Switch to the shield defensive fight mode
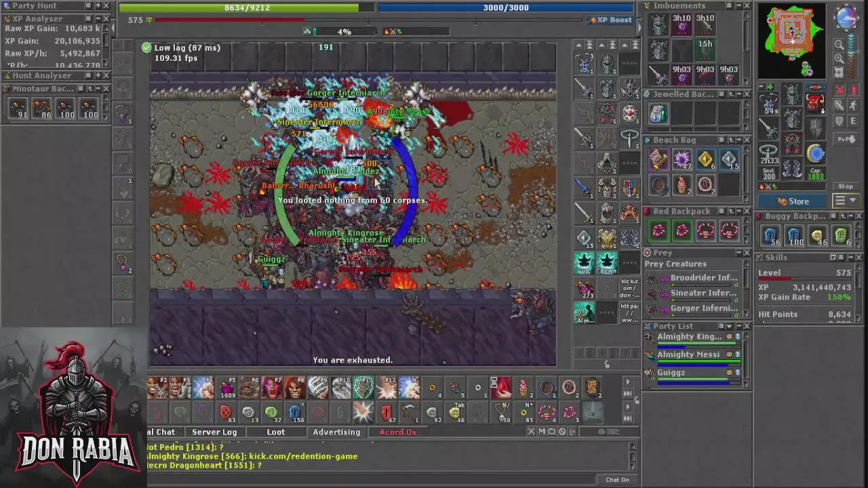Viewport: 868px width, 488px height. pyautogui.click(x=840, y=122)
